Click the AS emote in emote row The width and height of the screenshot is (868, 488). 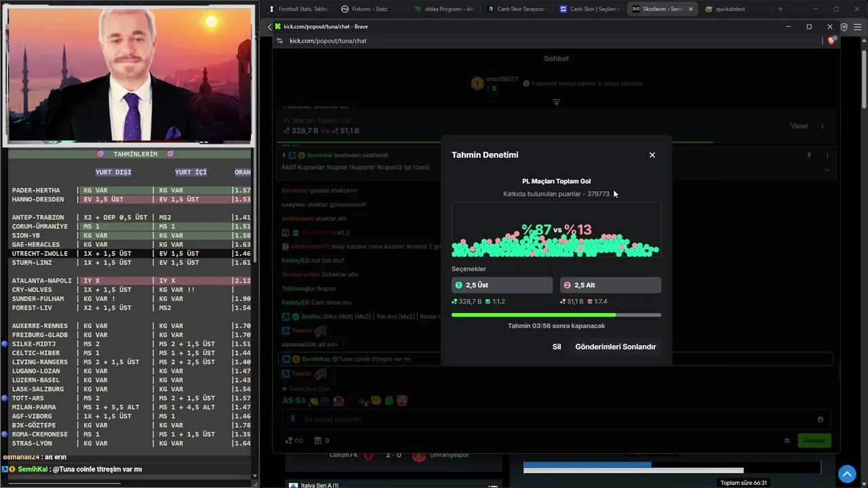point(288,401)
